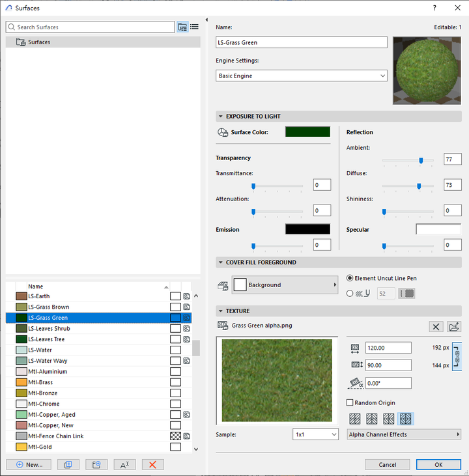This screenshot has width=469, height=476.
Task: Click the match surface color icon
Action: 223,132
